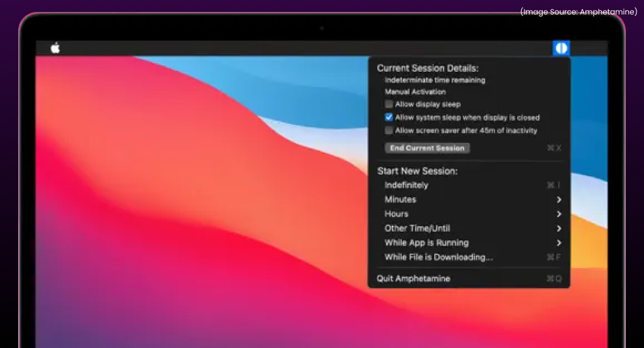Select the Minutes menu entry
This screenshot has height=348, width=644.
pos(469,199)
